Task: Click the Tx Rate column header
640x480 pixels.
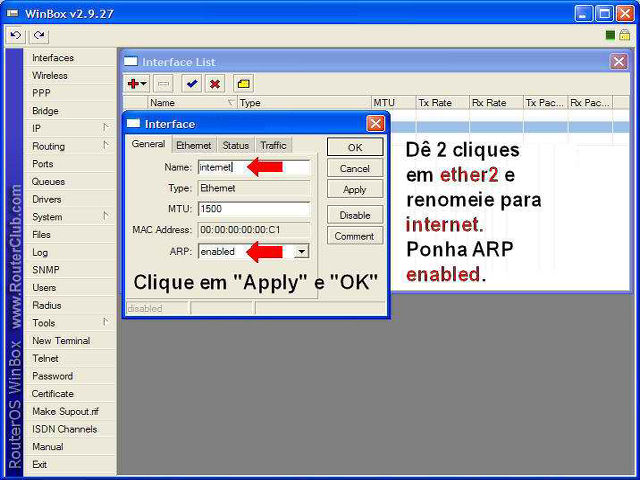Action: click(x=442, y=102)
